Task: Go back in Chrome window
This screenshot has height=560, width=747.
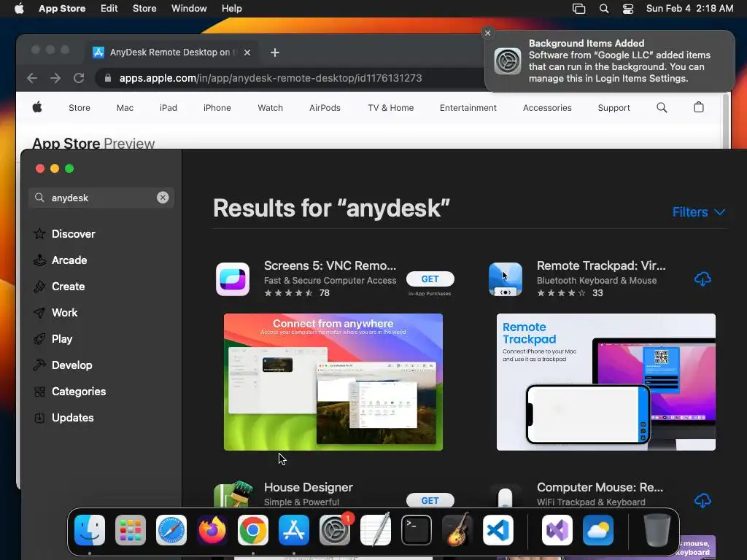Action: 32,78
